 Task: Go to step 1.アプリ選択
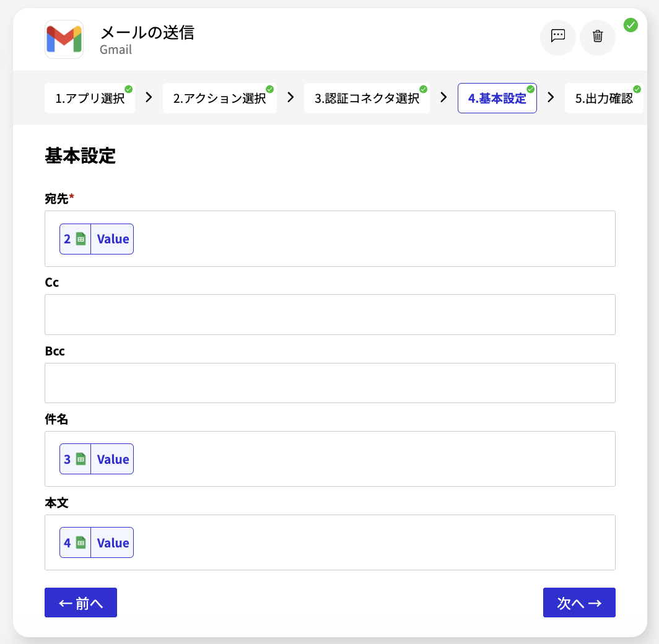[x=90, y=98]
